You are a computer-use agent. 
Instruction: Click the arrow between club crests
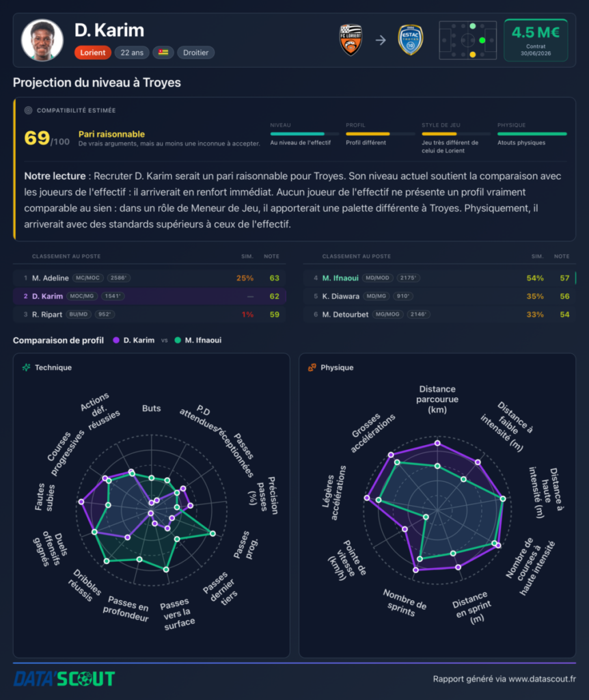[x=381, y=40]
